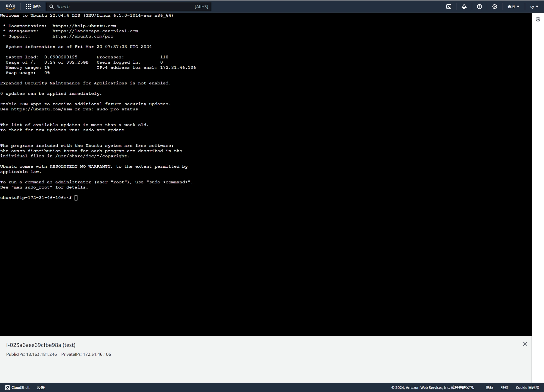Click the AWS logo home icon

(x=10, y=6)
